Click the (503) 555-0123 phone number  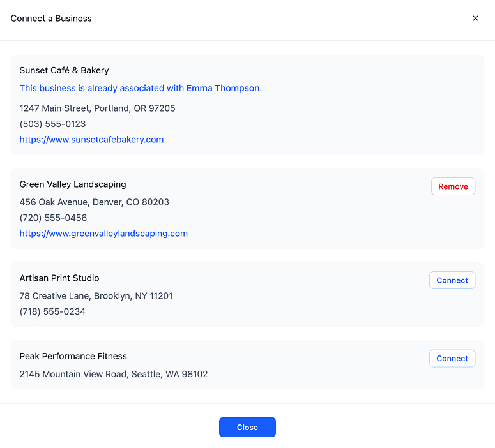click(52, 124)
